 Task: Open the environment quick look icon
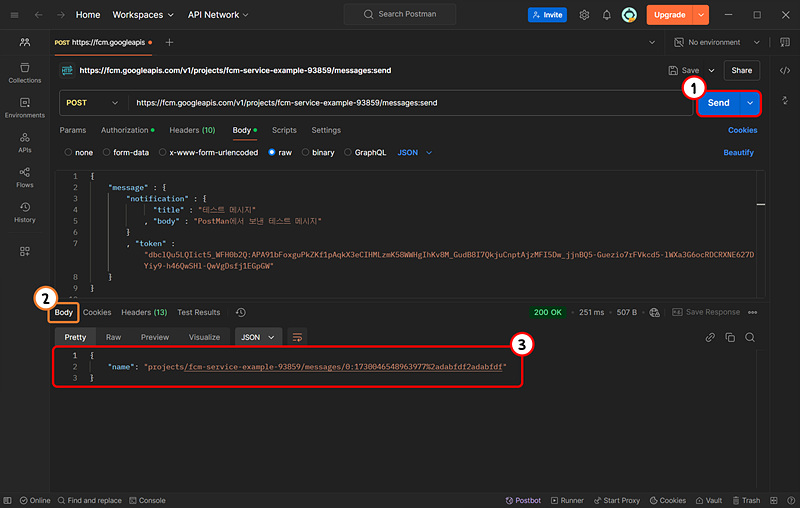coord(785,42)
